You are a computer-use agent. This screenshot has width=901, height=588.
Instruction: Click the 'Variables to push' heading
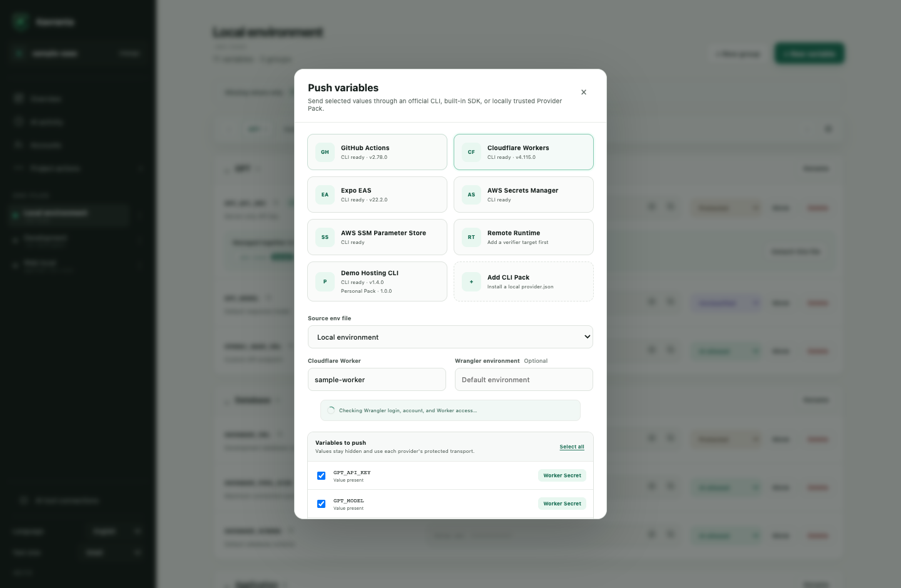point(340,443)
